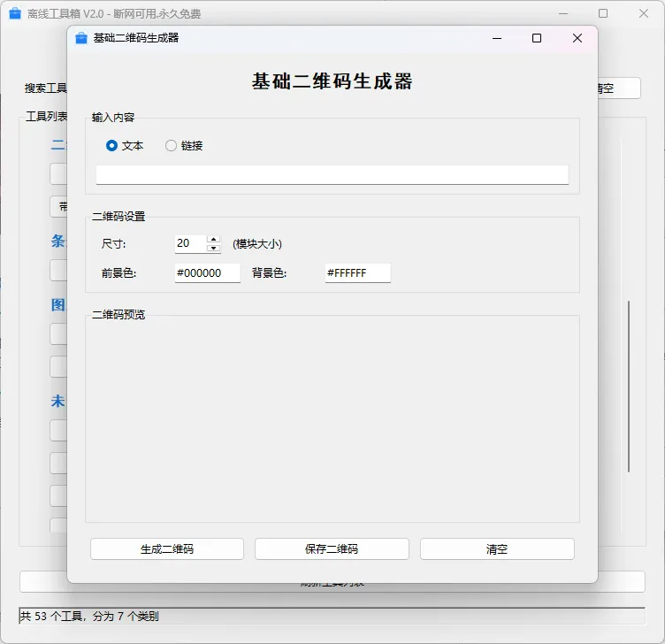Click the (模块大小) label

(x=257, y=244)
